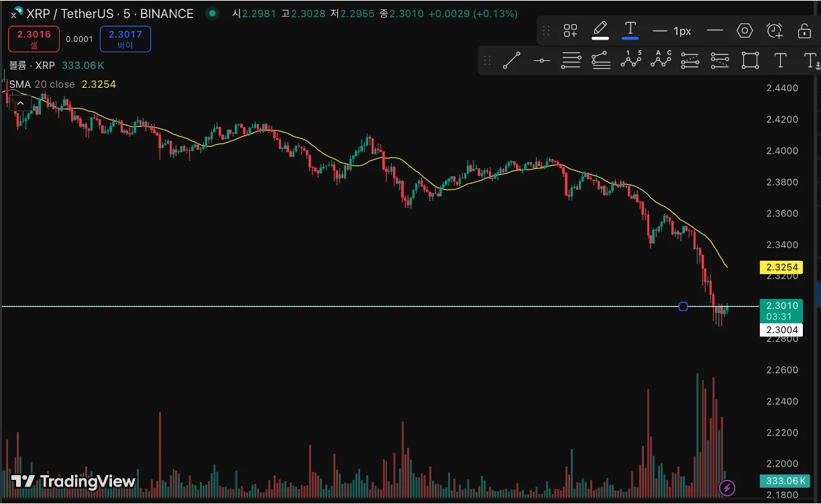Change text color with T icon
Screen dimensions: 821x504
[630, 30]
